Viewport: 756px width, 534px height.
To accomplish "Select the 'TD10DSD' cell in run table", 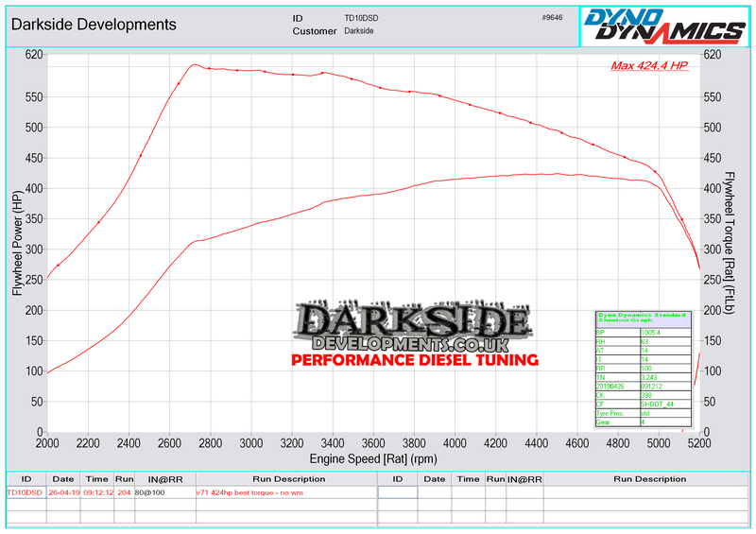I will coord(25,492).
